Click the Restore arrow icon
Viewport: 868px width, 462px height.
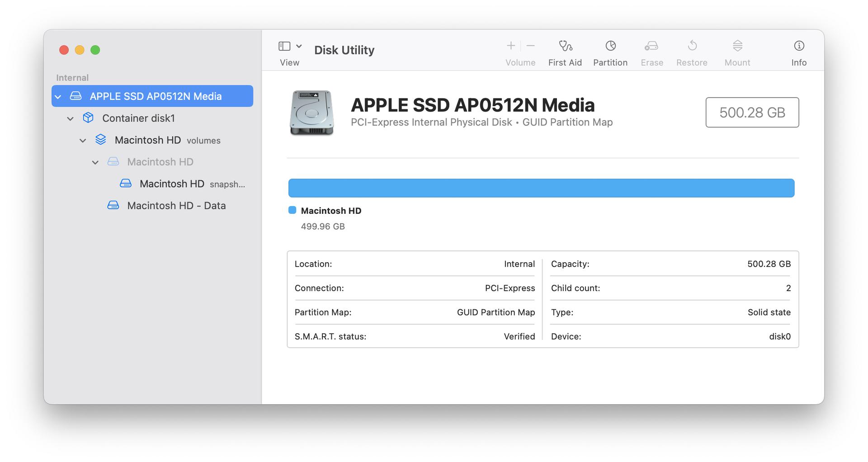(692, 46)
